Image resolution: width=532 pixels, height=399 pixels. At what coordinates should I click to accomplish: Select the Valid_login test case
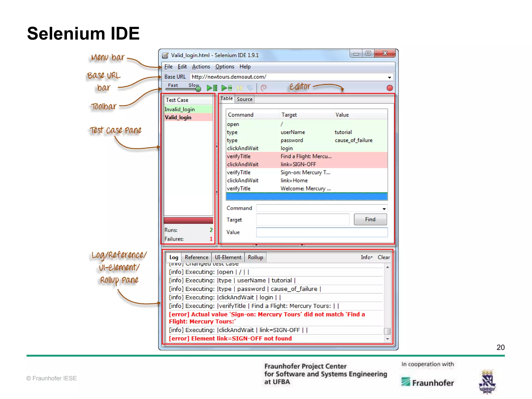click(x=188, y=117)
